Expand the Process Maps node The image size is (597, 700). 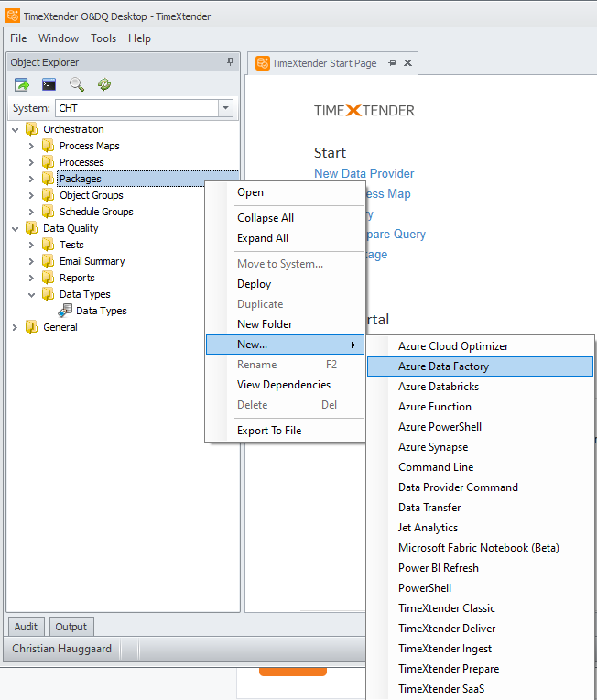pos(31,146)
